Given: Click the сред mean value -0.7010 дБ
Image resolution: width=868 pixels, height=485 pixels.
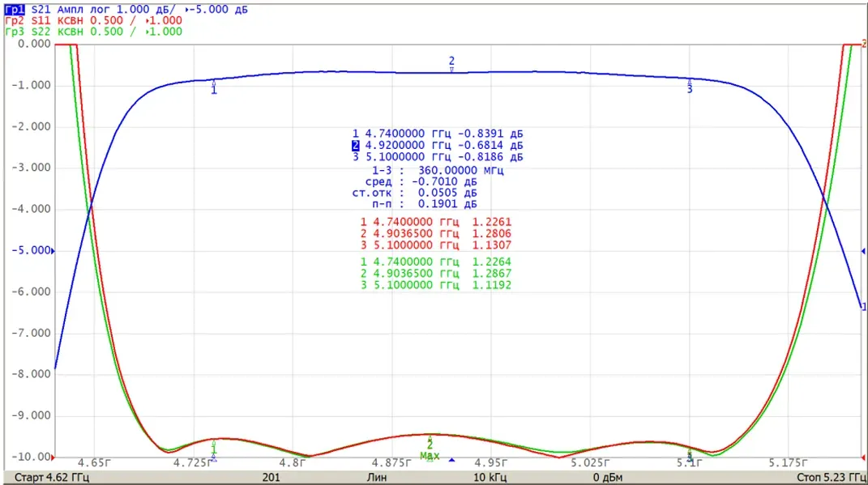Looking at the screenshot, I should pyautogui.click(x=443, y=182).
